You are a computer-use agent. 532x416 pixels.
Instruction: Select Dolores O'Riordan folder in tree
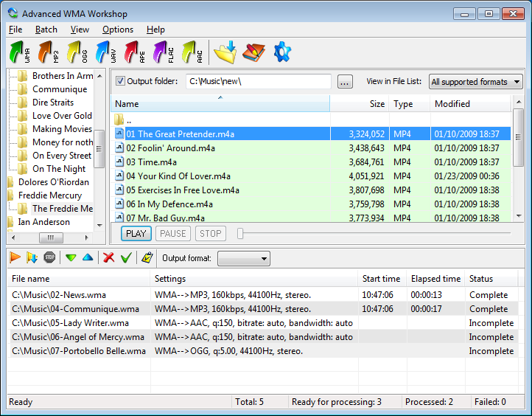pyautogui.click(x=53, y=182)
